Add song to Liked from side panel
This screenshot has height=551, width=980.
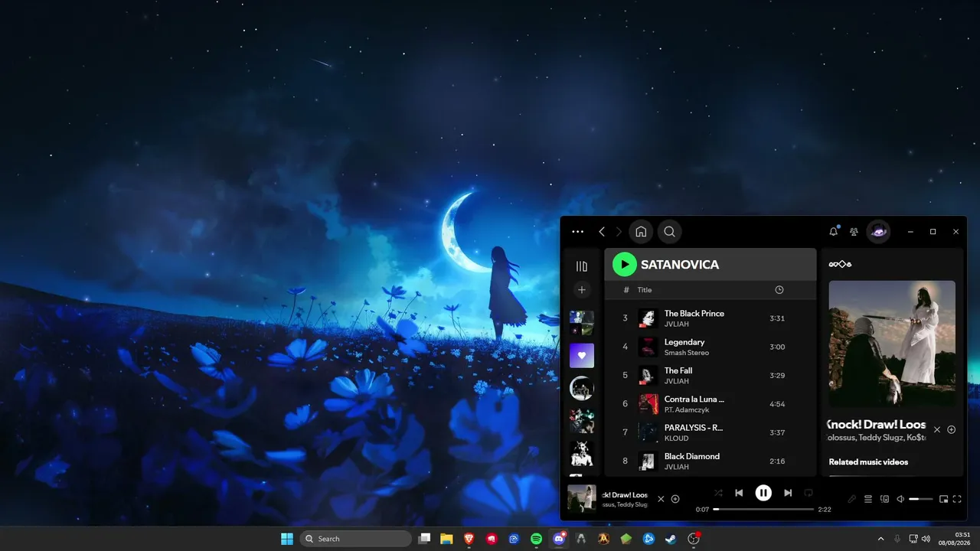click(952, 429)
